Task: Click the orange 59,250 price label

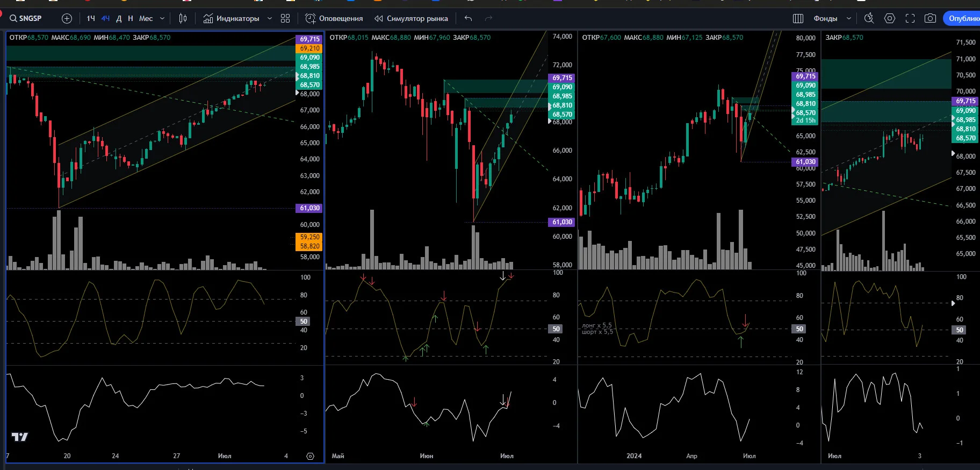Action: (x=309, y=237)
